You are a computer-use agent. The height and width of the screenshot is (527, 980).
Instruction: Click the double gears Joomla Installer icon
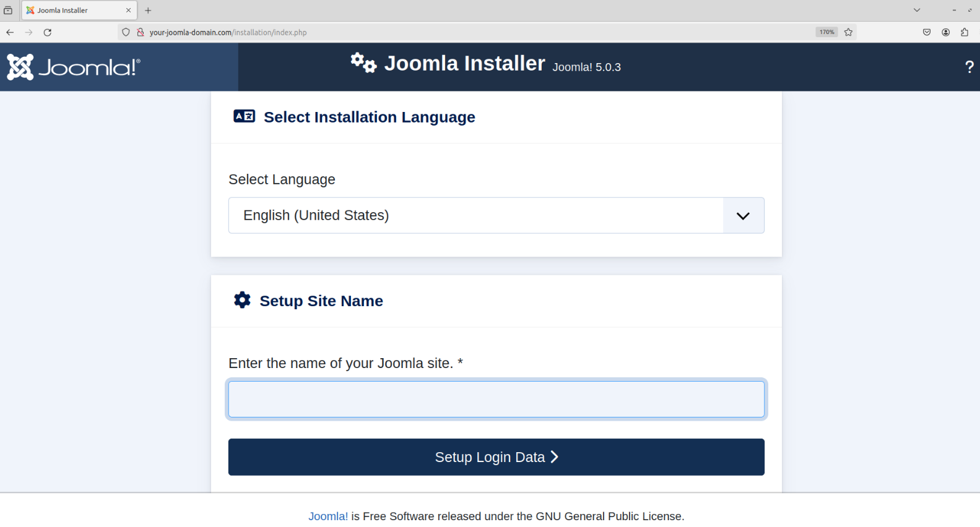tap(363, 63)
